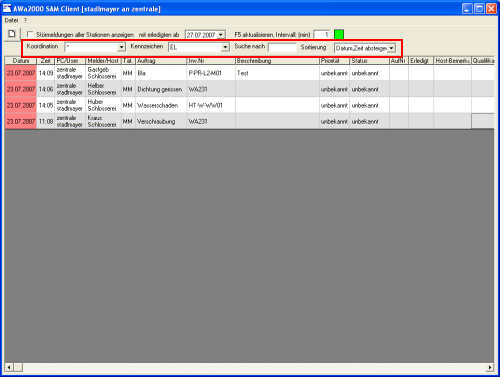The image size is (500, 377).
Task: Click the horizontal scrollbar right arrow
Action: 490,367
